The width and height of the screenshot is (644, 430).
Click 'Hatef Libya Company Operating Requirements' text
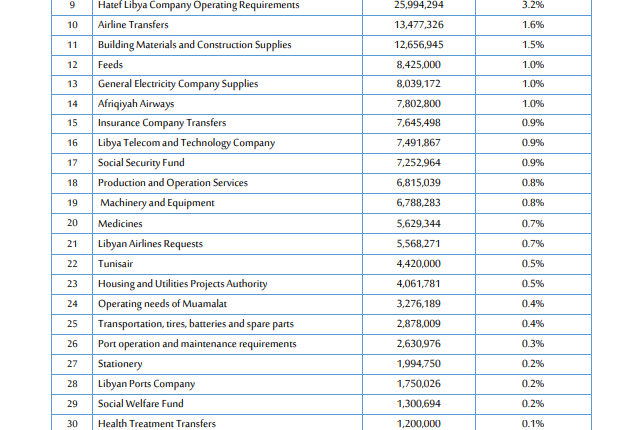tap(199, 5)
